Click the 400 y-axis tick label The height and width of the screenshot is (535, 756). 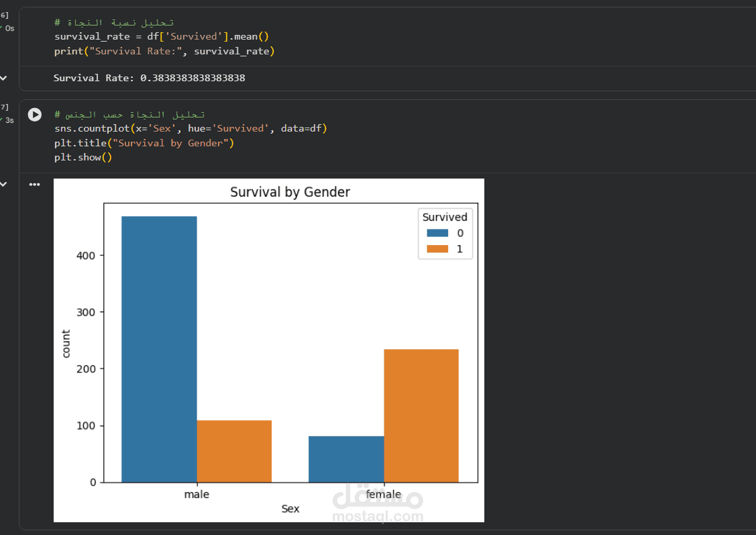[x=86, y=256]
